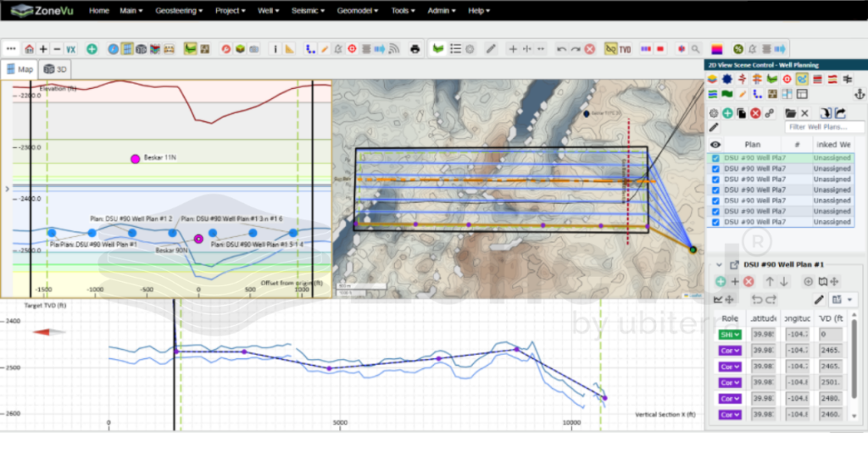This screenshot has height=453, width=868.
Task: Switch to the 3D tab
Action: click(55, 69)
